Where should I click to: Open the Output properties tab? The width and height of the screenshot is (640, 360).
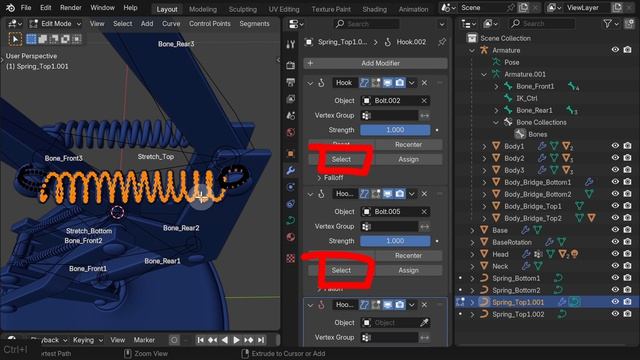(x=291, y=82)
